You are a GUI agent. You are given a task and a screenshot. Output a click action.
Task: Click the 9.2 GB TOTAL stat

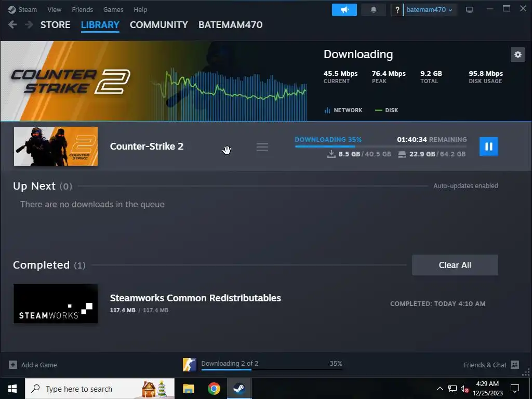(x=431, y=77)
